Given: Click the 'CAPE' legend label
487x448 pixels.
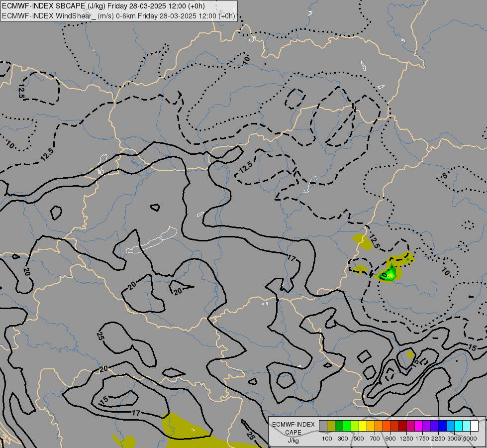Looking at the screenshot, I should 293,432.
